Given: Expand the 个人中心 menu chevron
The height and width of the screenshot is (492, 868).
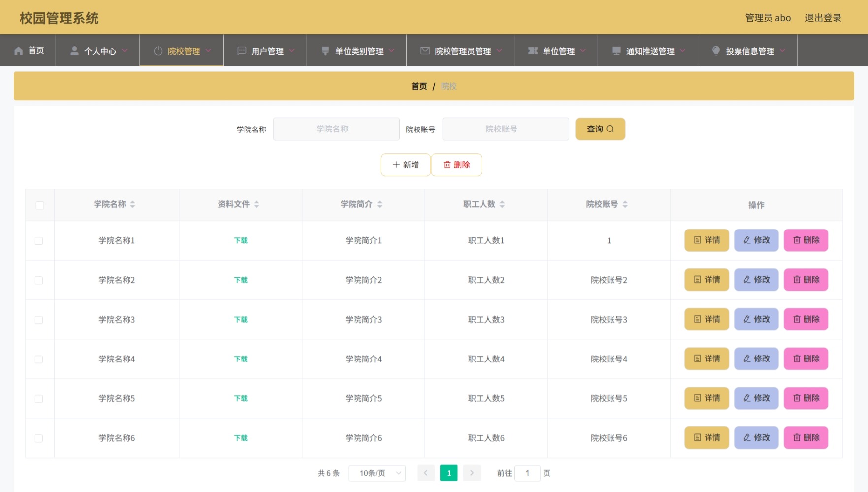Looking at the screenshot, I should [125, 51].
